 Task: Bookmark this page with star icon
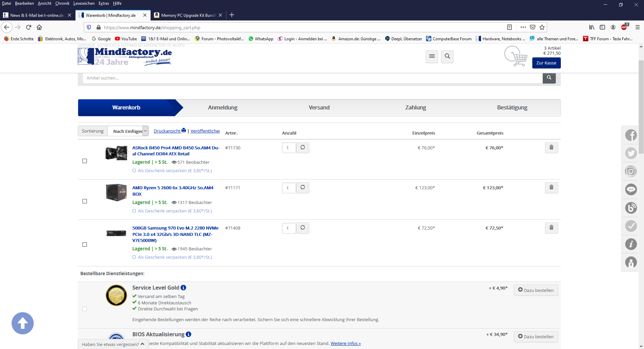(x=542, y=27)
